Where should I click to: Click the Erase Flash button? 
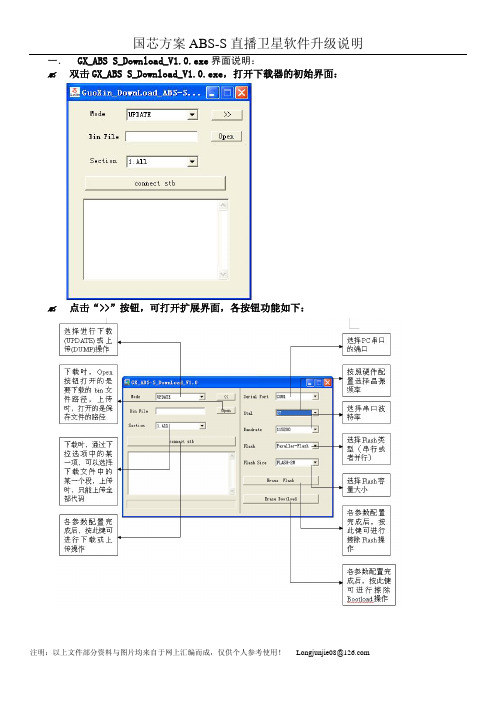pos(281,480)
